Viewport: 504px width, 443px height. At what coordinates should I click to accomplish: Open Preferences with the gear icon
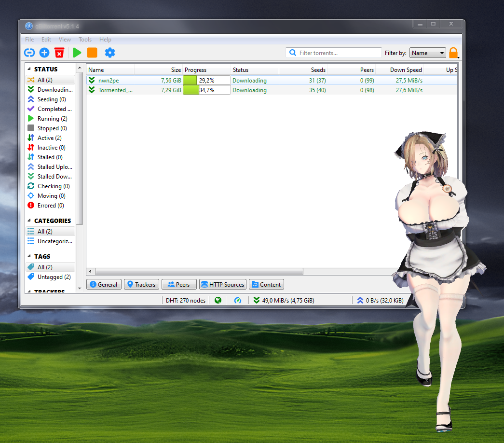tap(110, 53)
